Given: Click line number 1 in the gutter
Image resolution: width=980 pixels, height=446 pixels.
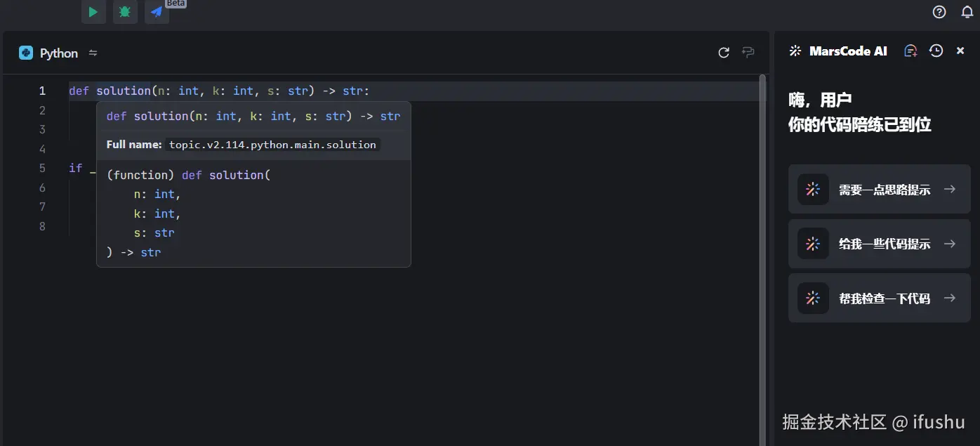Looking at the screenshot, I should [42, 91].
